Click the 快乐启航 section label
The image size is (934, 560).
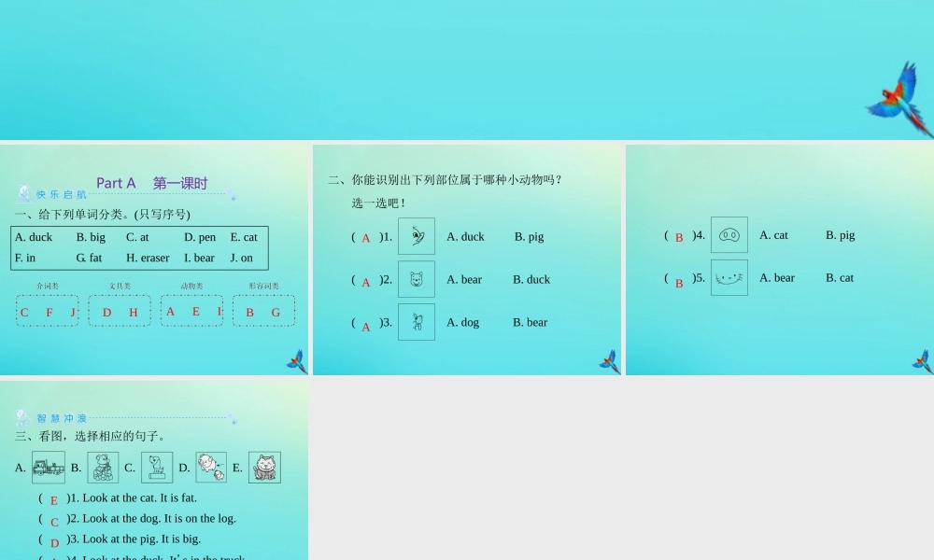pyautogui.click(x=62, y=195)
